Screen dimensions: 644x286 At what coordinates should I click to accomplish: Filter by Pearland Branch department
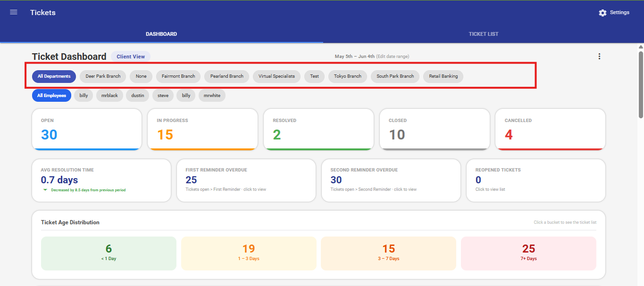pyautogui.click(x=227, y=76)
